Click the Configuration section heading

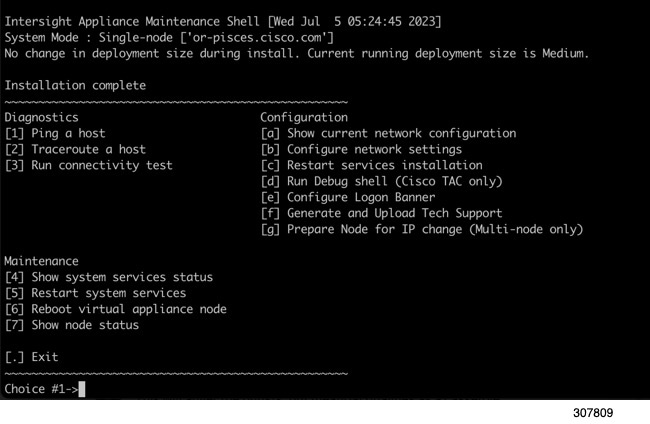coord(304,118)
